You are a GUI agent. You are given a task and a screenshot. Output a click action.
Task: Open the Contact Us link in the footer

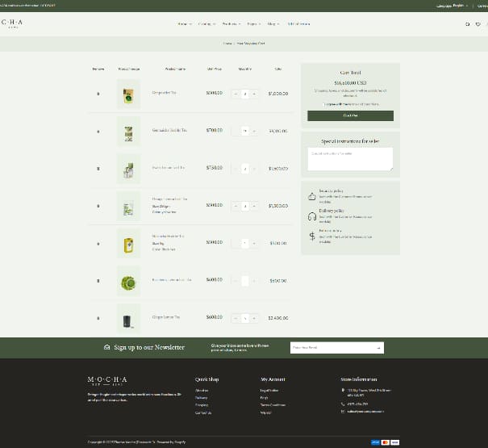pyautogui.click(x=203, y=412)
